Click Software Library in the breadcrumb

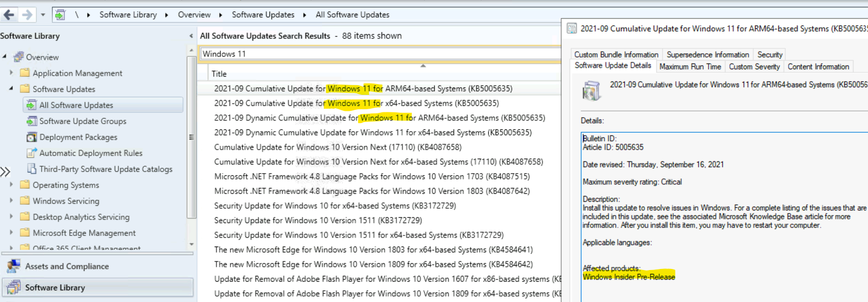tap(128, 15)
